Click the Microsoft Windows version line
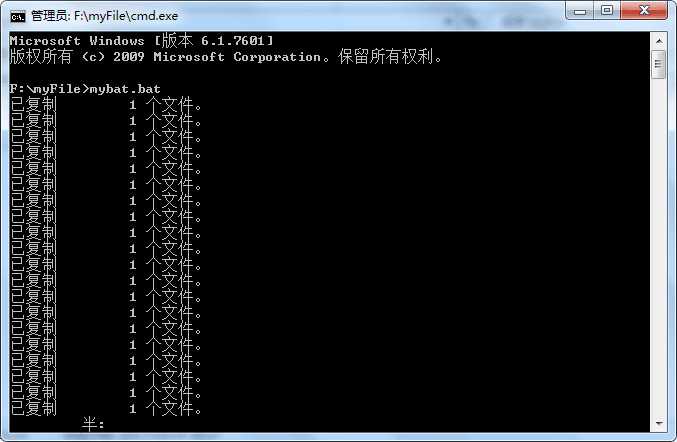 tap(142, 41)
